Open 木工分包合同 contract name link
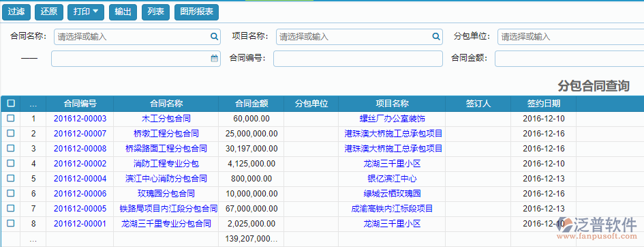This screenshot has height=247, width=644. pyautogui.click(x=166, y=119)
